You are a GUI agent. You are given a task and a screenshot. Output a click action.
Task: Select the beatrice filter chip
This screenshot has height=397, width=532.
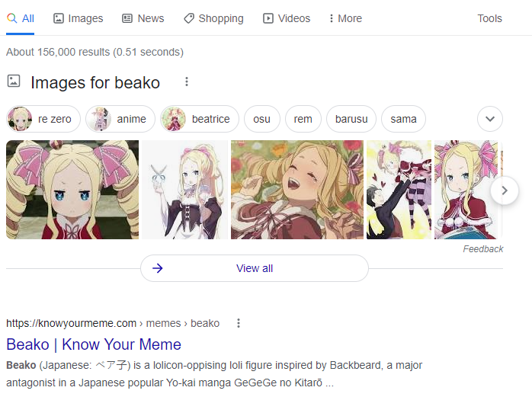tap(200, 119)
